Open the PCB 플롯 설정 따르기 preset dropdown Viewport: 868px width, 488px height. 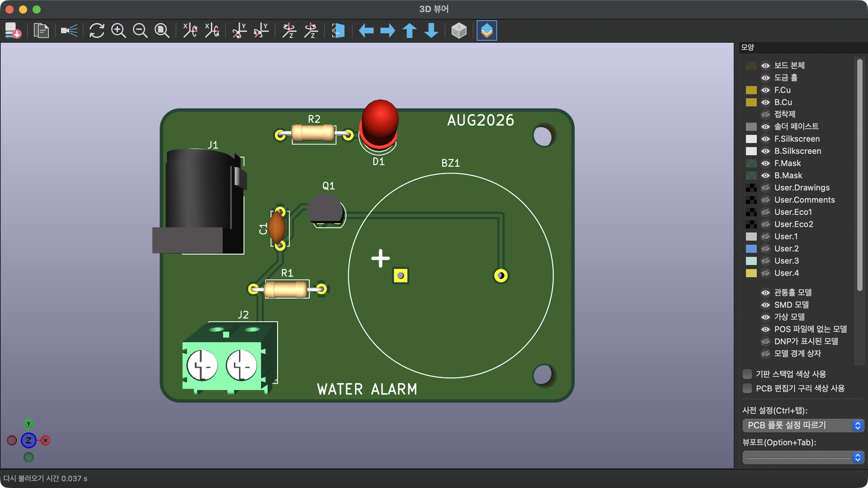803,426
